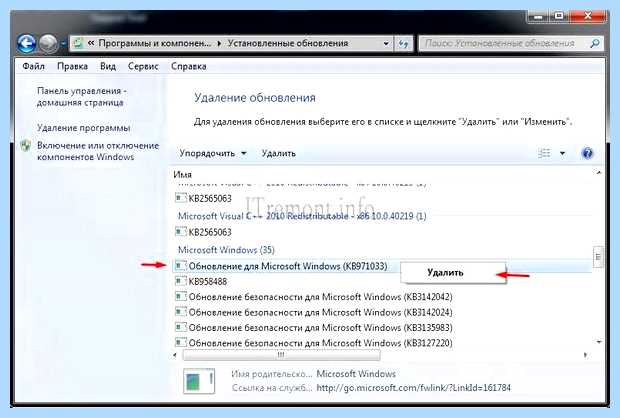Open the address bar history dropdown

tap(386, 44)
